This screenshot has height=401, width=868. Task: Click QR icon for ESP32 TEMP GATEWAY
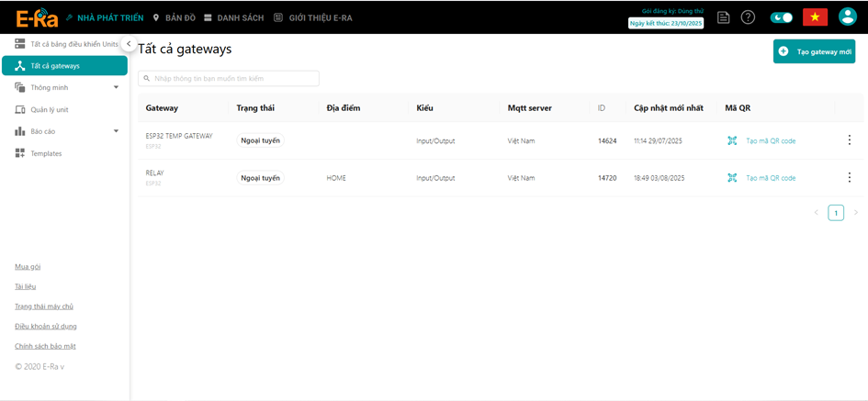point(732,140)
